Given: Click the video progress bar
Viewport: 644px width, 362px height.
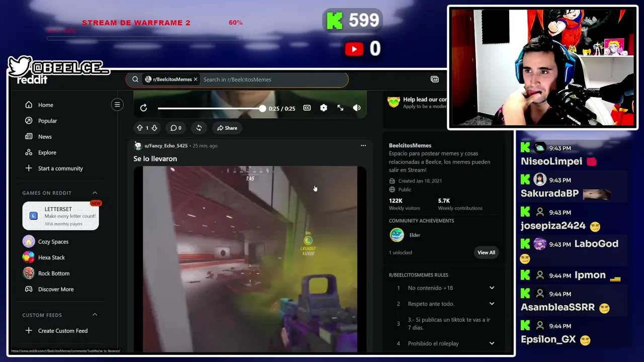Looking at the screenshot, I should (x=211, y=109).
